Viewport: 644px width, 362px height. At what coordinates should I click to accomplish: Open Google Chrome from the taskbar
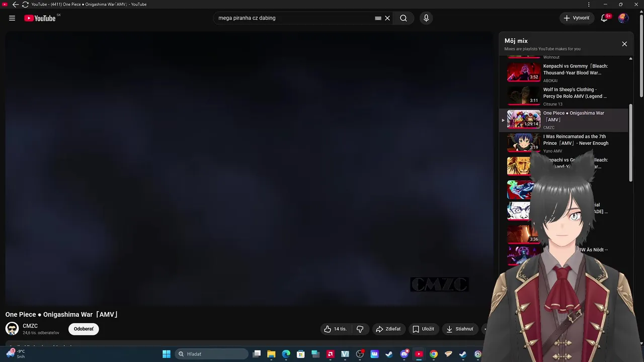(x=433, y=354)
